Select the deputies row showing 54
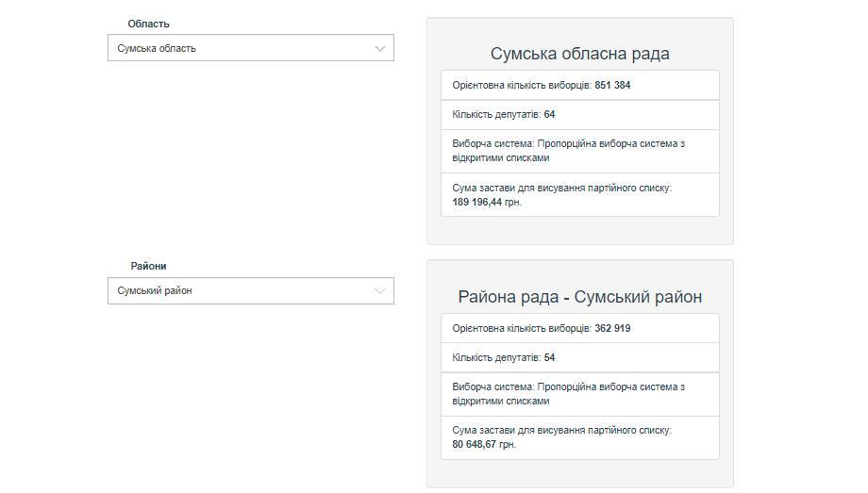This screenshot has height=493, width=868. pos(579,357)
